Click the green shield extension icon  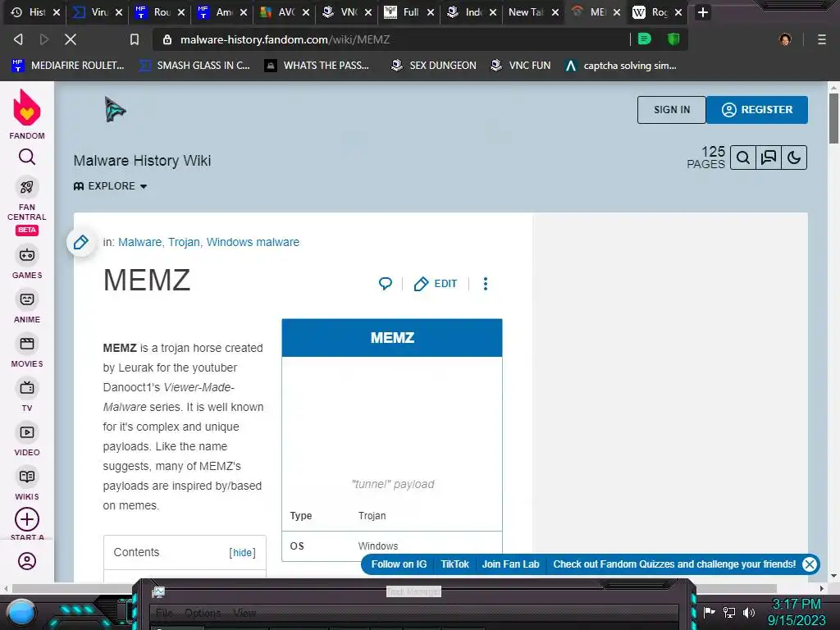pyautogui.click(x=673, y=39)
